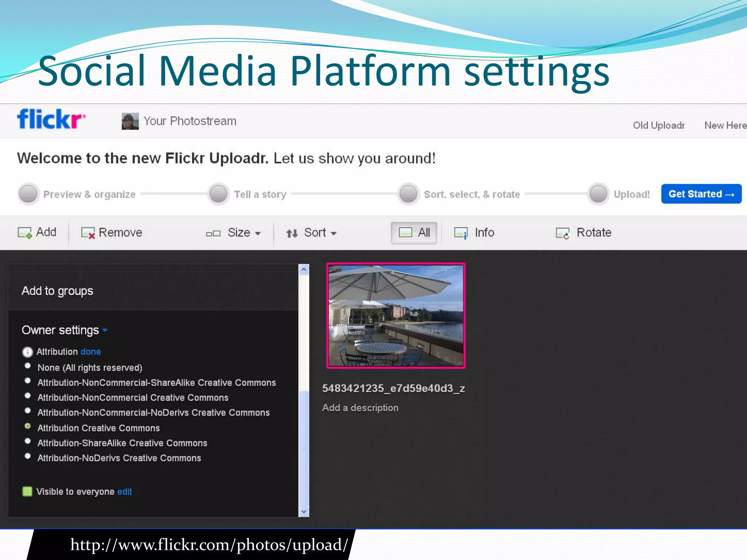This screenshot has height=560, width=747.
Task: Select Attribution-NonCommercial-NoDerivs Creative Commons license
Action: [x=27, y=411]
